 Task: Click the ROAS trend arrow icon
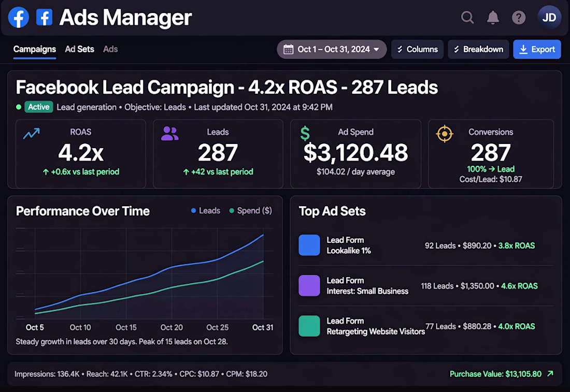pyautogui.click(x=32, y=133)
